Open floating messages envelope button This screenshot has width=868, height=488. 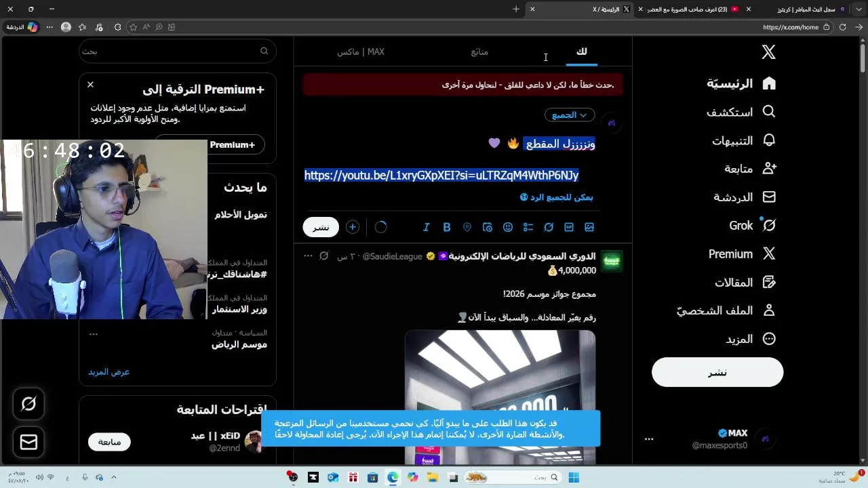pyautogui.click(x=28, y=442)
